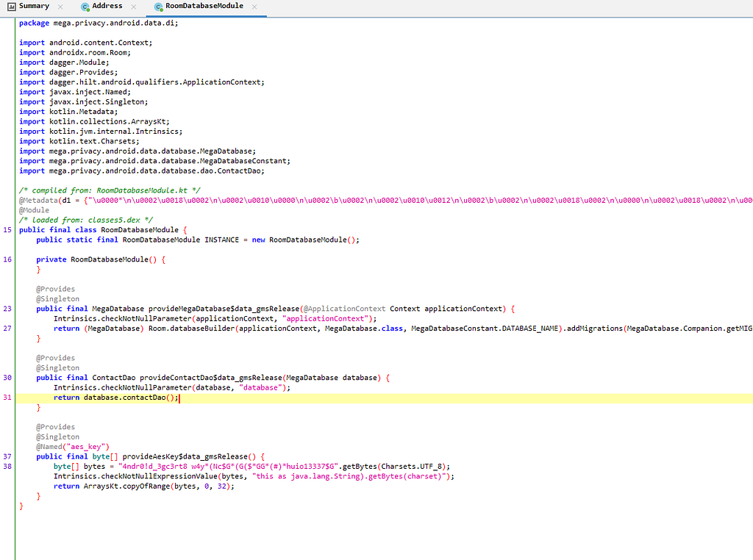Click import android.content.Context line
Screen dimensions: 753x560
coord(85,43)
